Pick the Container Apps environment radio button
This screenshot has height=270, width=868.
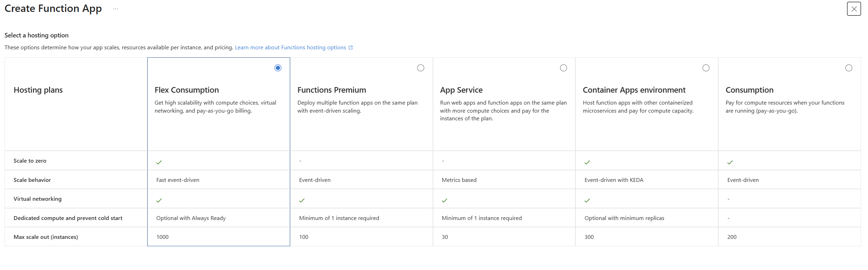click(706, 68)
